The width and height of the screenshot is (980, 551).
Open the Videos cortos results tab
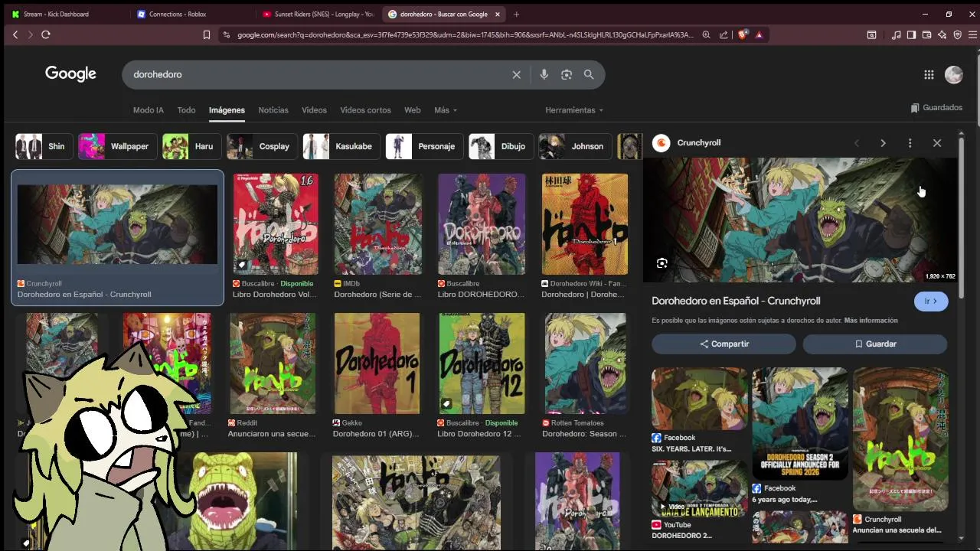tap(365, 110)
